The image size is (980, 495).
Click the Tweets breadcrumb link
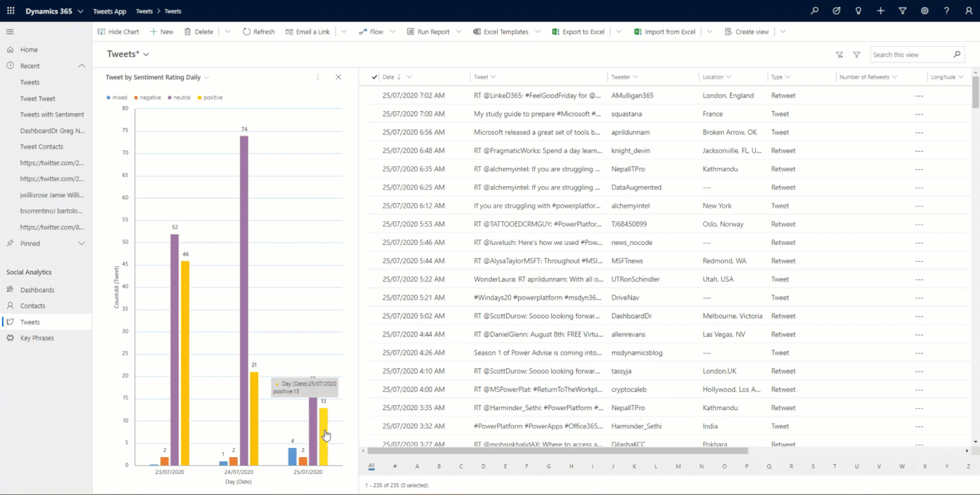(144, 11)
